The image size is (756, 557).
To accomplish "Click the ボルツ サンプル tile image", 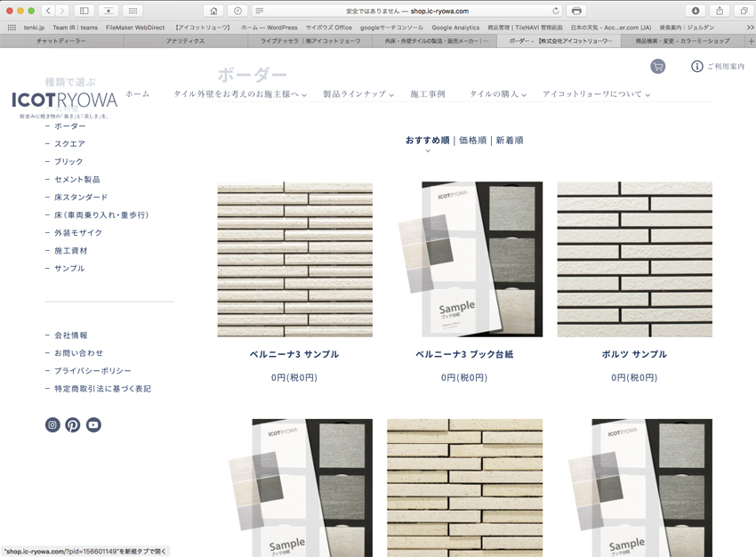I will pos(635,260).
